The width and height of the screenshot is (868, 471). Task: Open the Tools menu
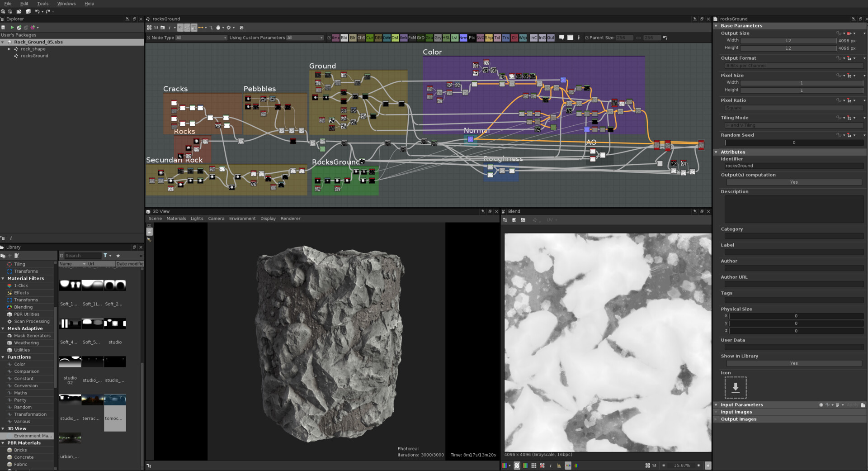click(x=42, y=4)
